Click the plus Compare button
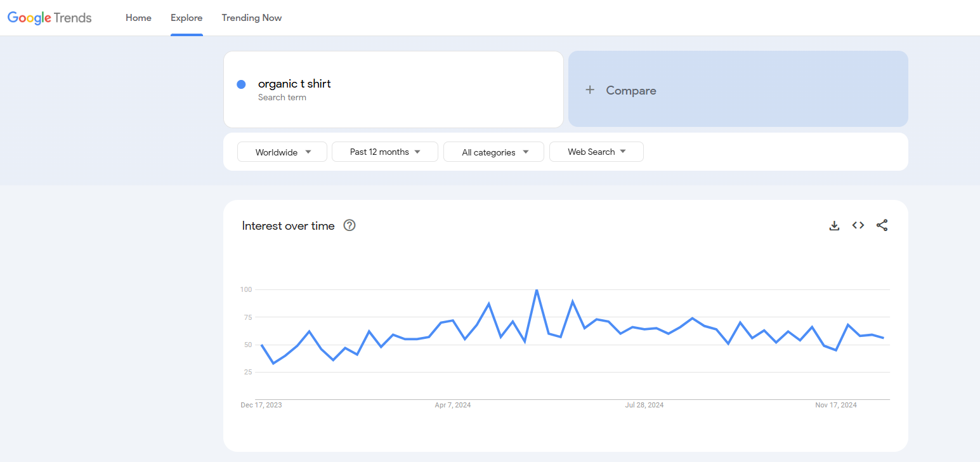980x462 pixels. coord(738,89)
